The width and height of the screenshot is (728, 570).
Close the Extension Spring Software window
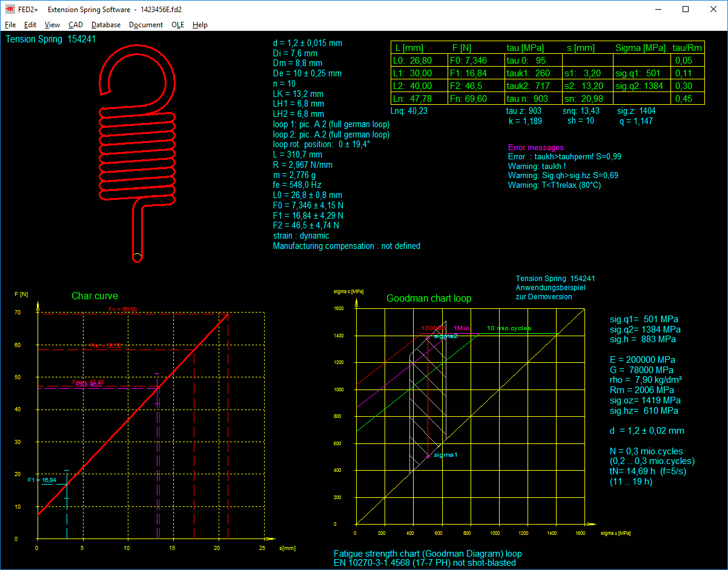[713, 10]
